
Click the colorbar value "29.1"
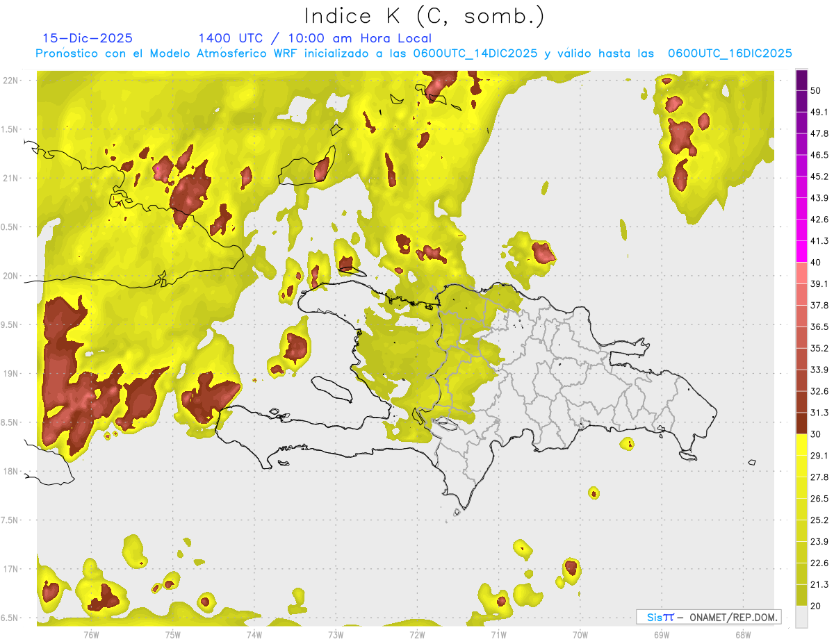(820, 456)
